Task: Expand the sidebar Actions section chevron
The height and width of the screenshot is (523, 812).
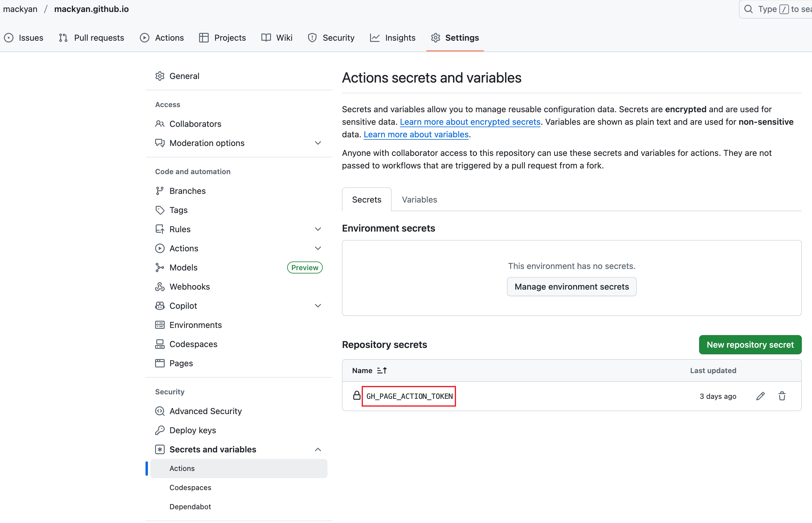Action: point(318,248)
